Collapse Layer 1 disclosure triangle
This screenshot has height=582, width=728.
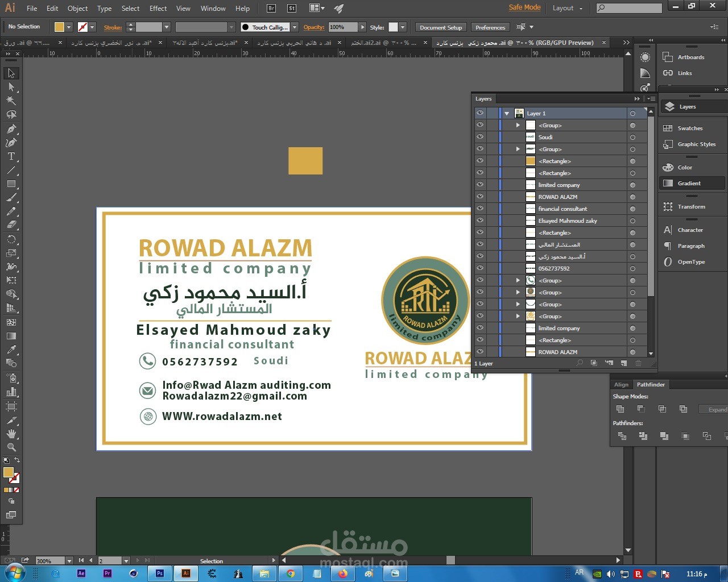pyautogui.click(x=507, y=113)
